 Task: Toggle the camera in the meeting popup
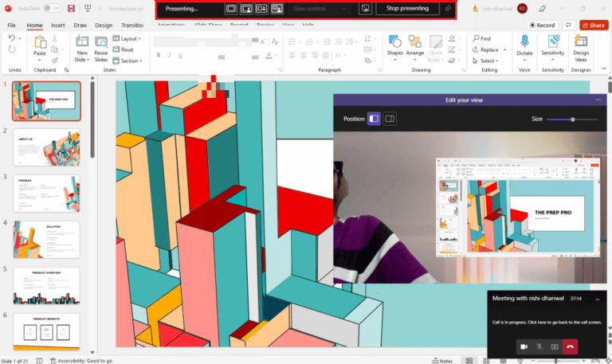[x=524, y=346]
